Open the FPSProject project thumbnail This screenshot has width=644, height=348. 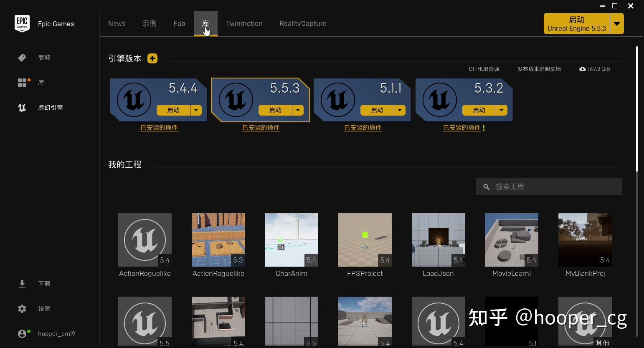point(365,240)
